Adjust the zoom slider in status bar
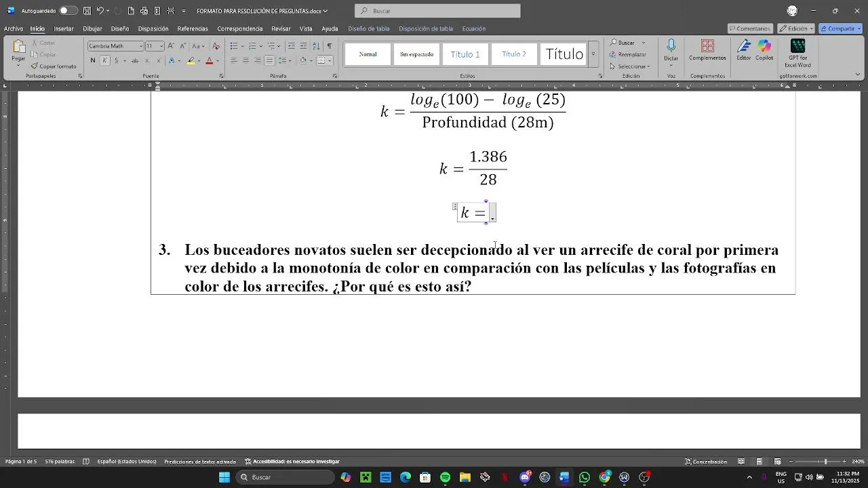 825,462
